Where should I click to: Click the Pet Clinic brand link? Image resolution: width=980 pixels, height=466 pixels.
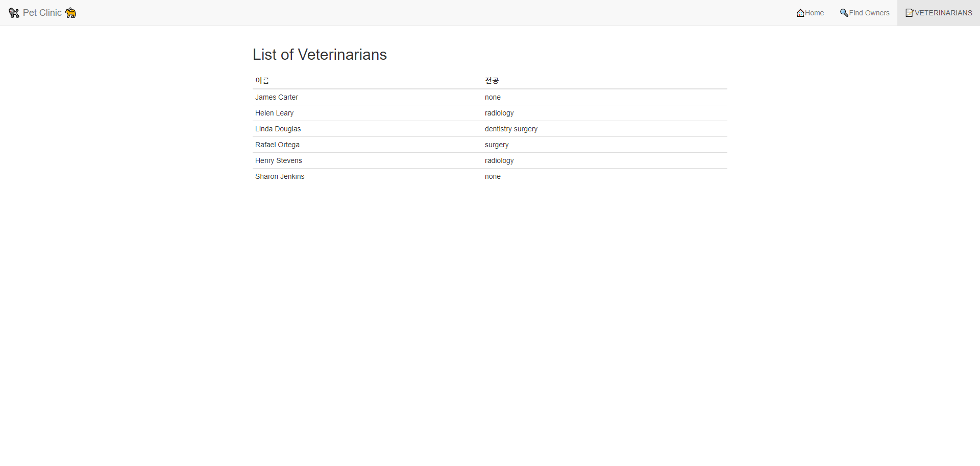coord(42,13)
